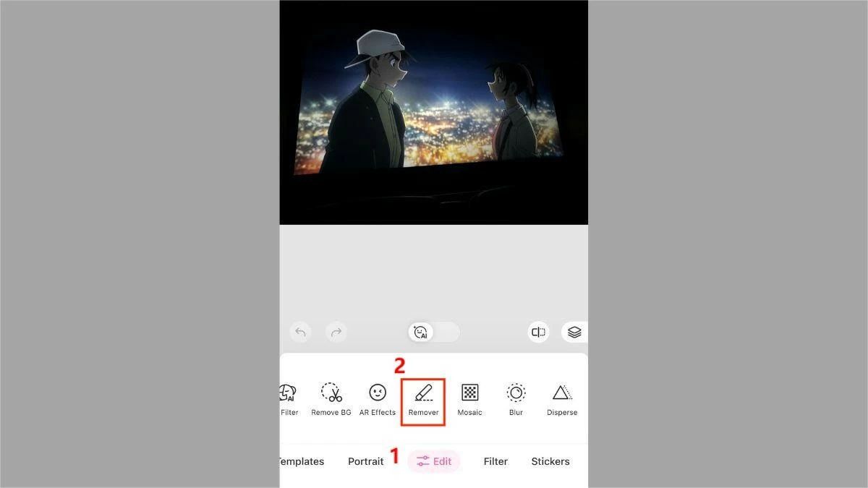Open the Layers panel icon
The width and height of the screenshot is (868, 488).
point(574,332)
